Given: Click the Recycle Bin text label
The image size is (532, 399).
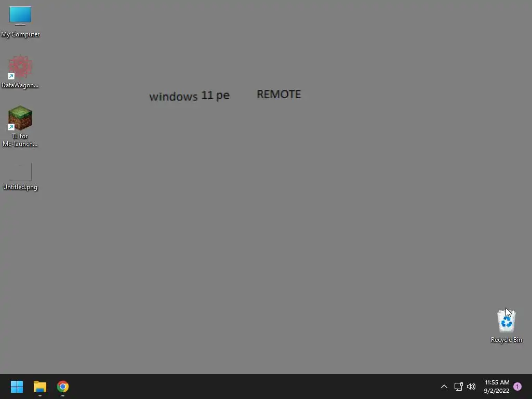Looking at the screenshot, I should [x=506, y=340].
